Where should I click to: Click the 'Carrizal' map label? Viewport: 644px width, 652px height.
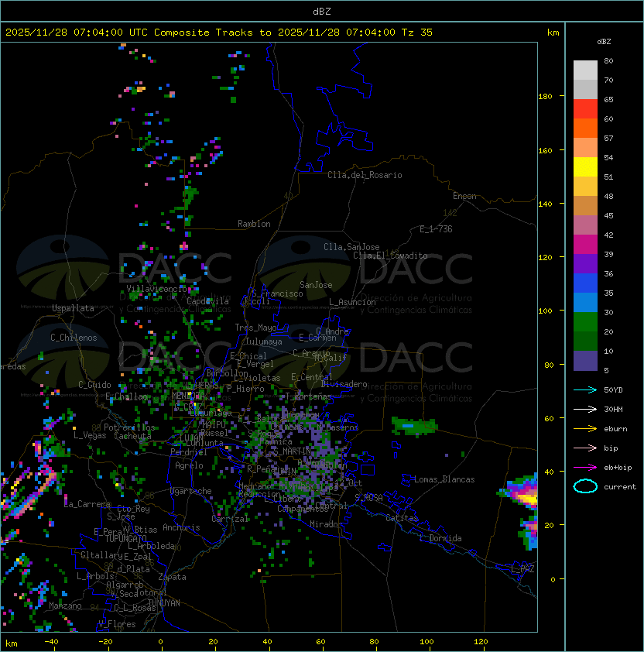click(230, 519)
